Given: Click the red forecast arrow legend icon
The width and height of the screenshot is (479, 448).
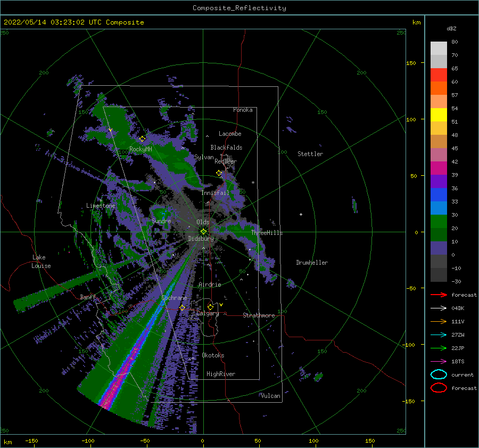Looking at the screenshot, I should pyautogui.click(x=439, y=295).
